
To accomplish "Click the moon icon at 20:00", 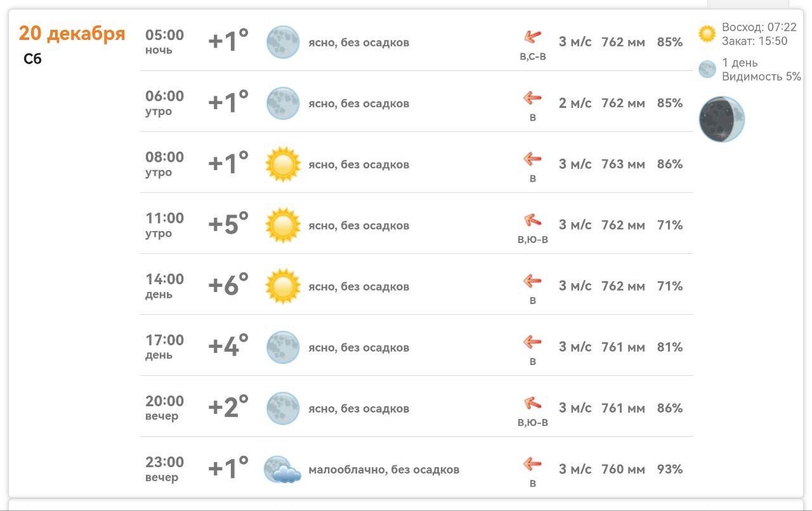I will click(x=282, y=408).
